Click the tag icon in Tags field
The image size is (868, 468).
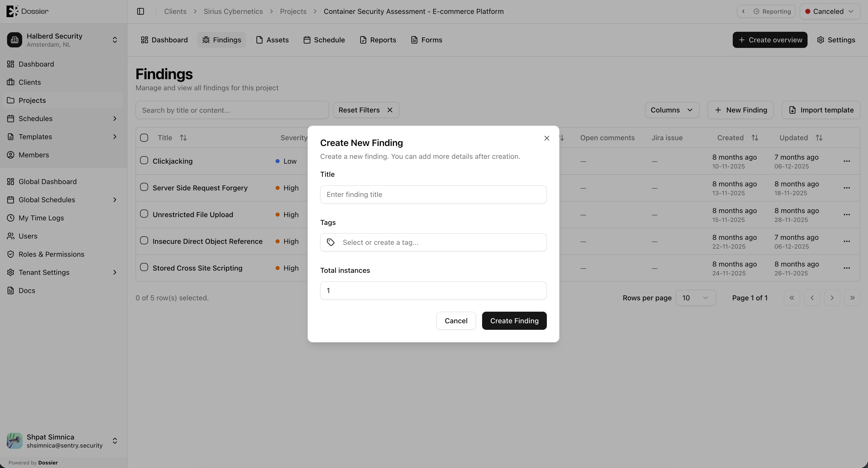point(330,242)
